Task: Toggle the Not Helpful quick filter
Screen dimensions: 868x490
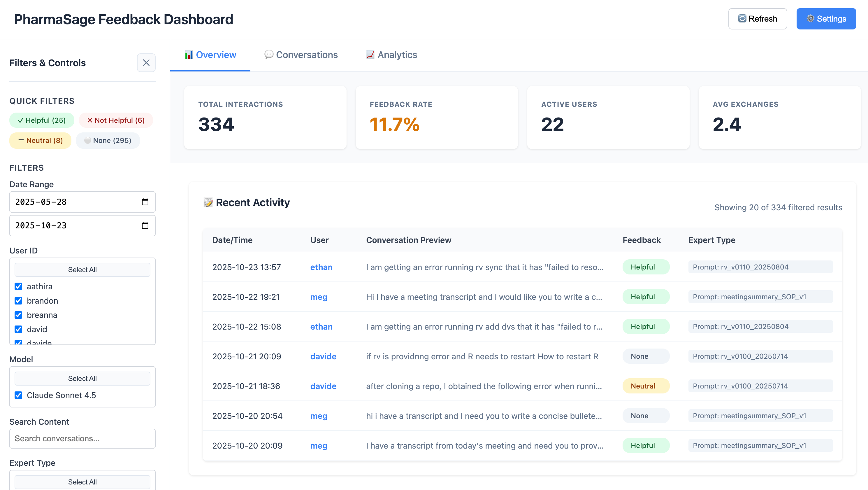Action: (116, 120)
